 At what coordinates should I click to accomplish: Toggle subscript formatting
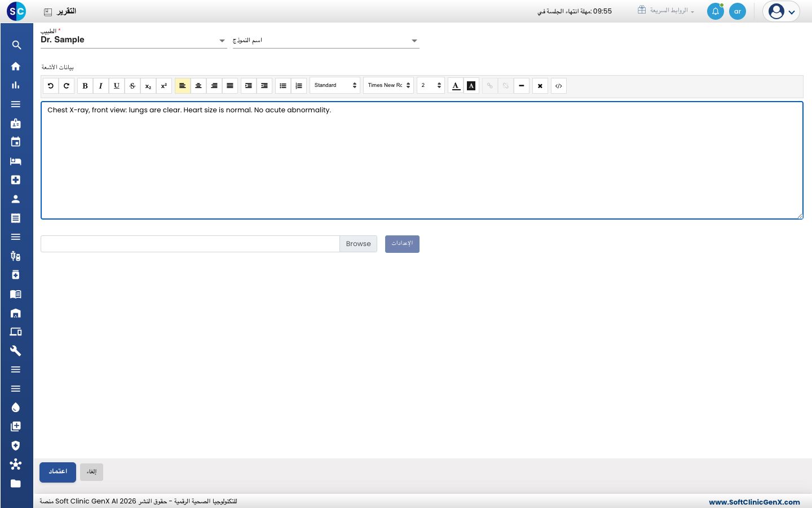[x=148, y=86]
